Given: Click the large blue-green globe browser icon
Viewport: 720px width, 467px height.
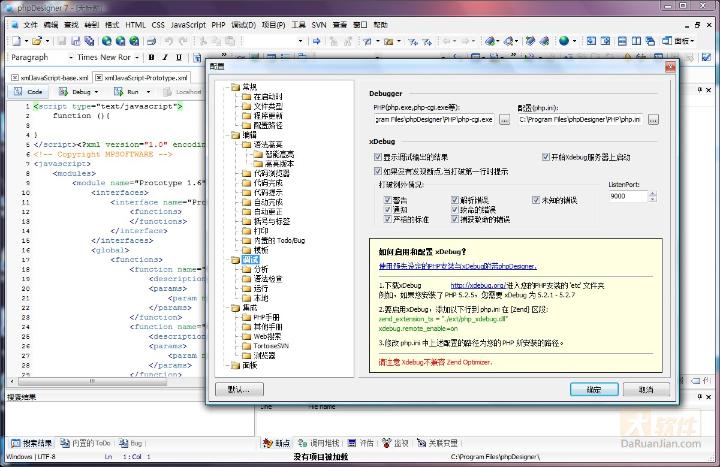Looking at the screenshot, I should (564, 41).
